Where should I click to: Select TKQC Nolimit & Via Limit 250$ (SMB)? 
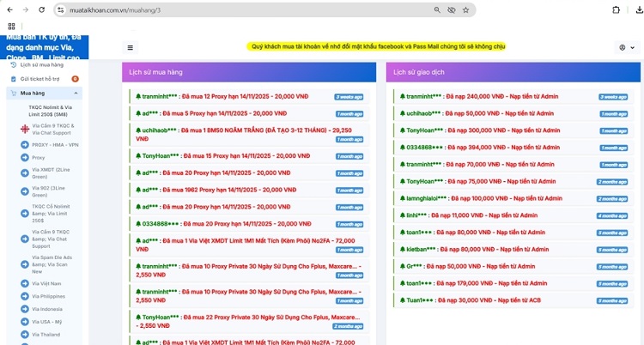click(x=50, y=111)
